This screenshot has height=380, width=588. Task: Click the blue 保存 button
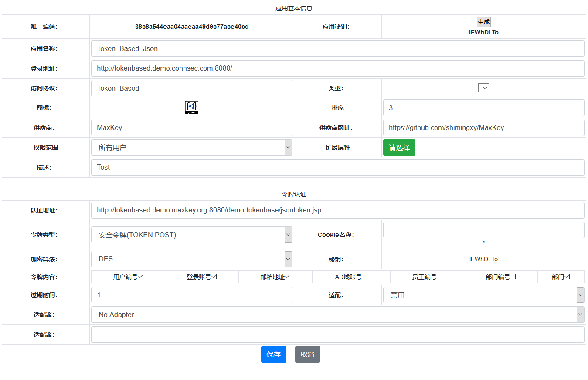click(x=273, y=354)
